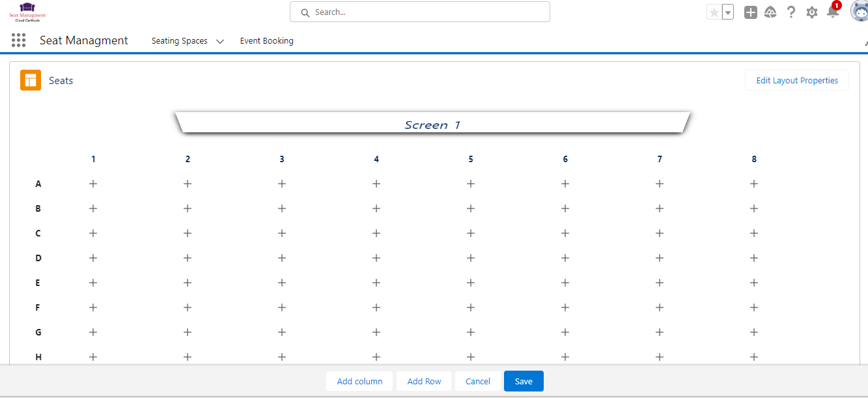Screen dimensions: 868x398
Task: Open the global actions plus icon
Action: (x=751, y=12)
